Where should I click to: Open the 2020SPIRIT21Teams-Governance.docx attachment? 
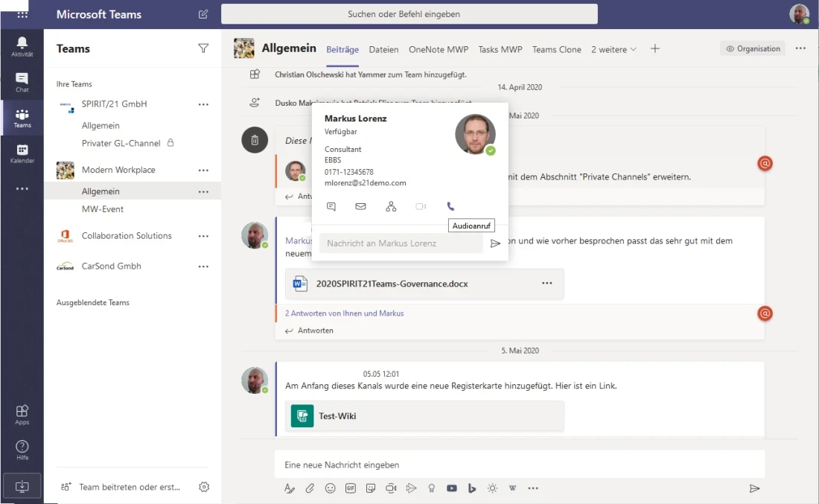392,284
